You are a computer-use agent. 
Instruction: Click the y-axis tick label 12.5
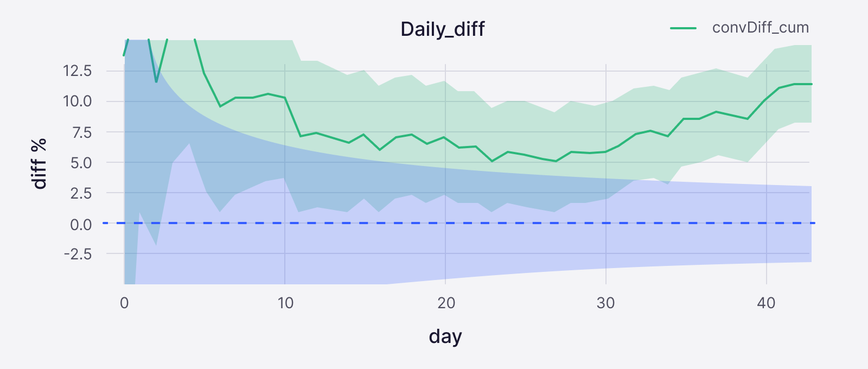tap(78, 71)
